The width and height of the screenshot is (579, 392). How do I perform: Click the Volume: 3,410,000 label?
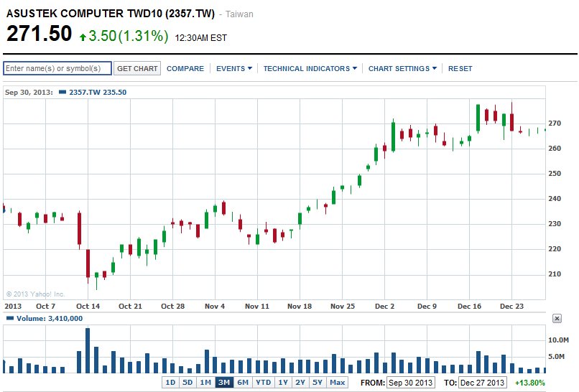50,318
